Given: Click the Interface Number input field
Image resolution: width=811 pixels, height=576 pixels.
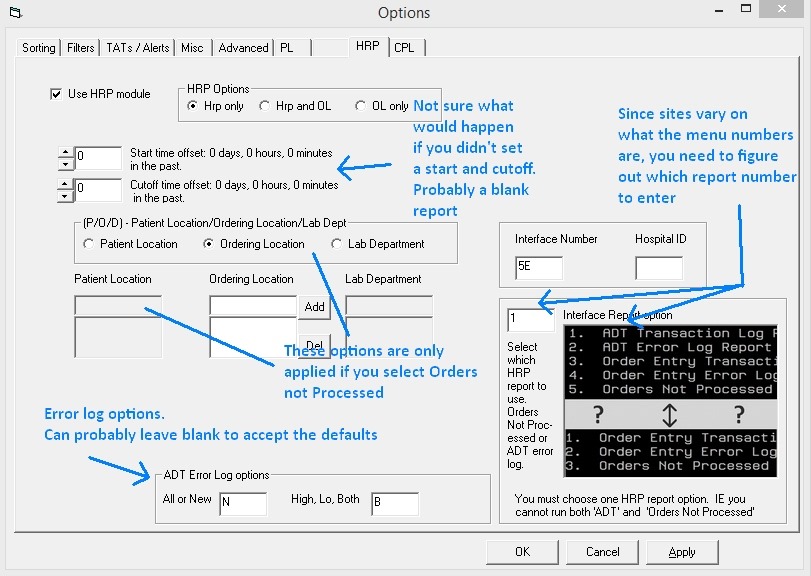Looking at the screenshot, I should coord(538,268).
